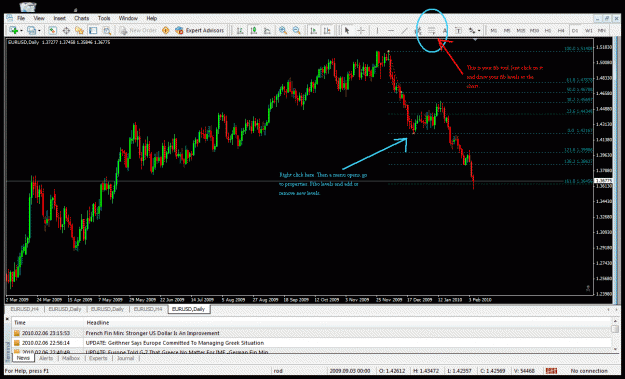Viewport: 625px width, 379px height.
Task: Select the Text tool labeled A
Action: click(x=445, y=30)
